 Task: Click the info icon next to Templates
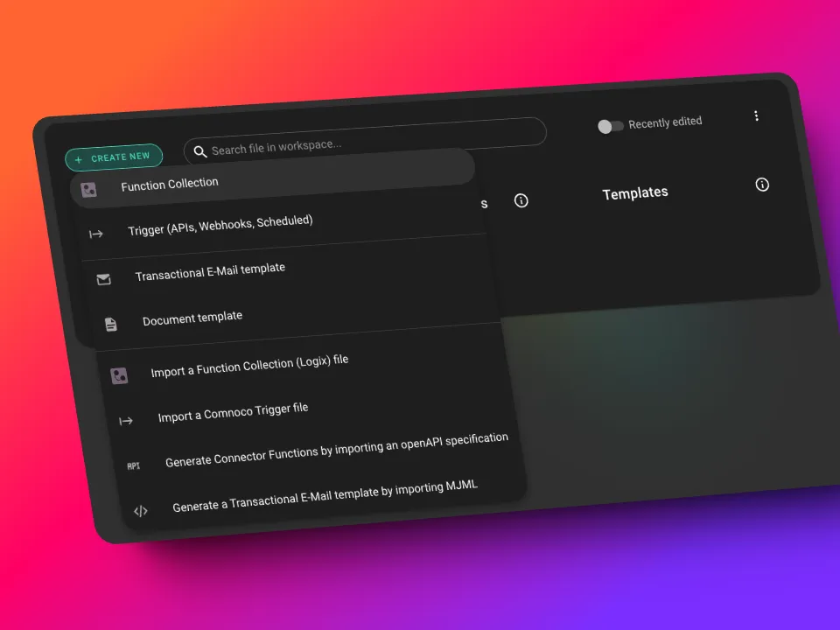[762, 185]
